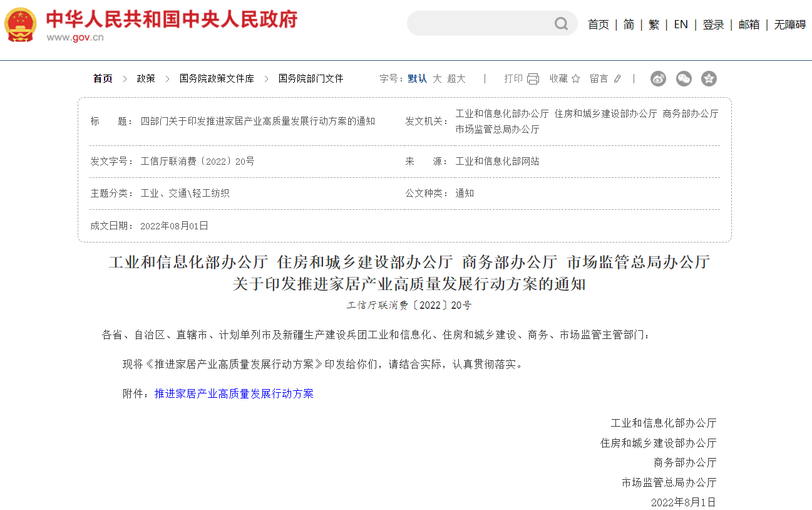Share to WeChat icon
Viewport: 812px width, 510px height.
684,78
